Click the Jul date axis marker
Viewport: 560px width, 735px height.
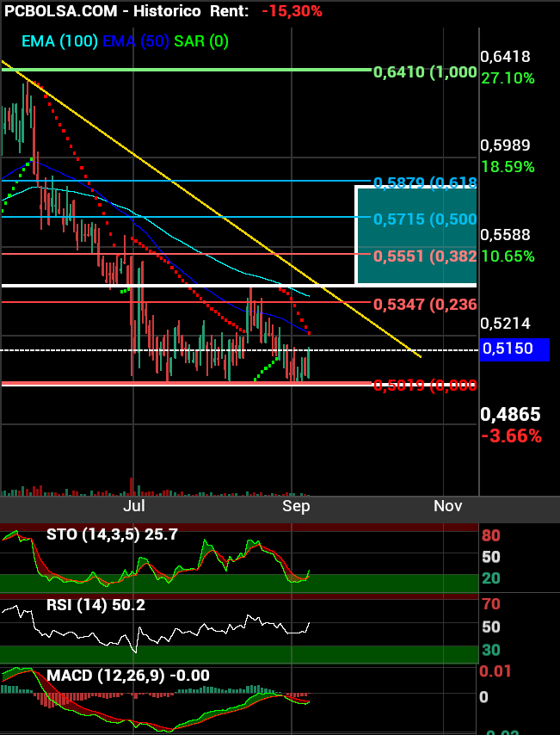(x=133, y=506)
